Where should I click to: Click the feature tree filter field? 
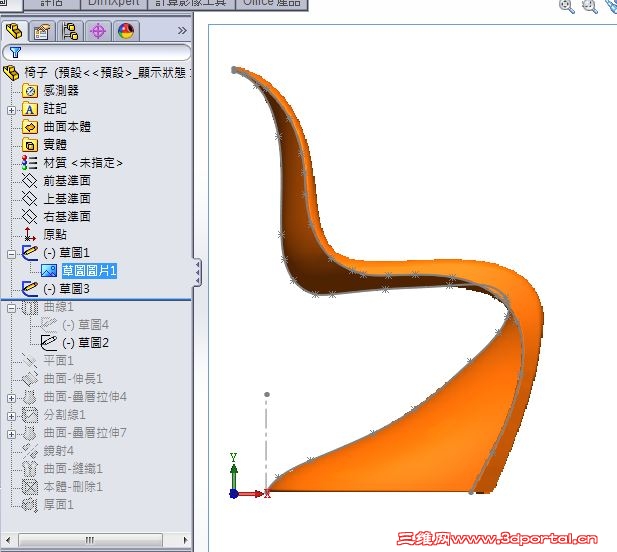click(96, 52)
